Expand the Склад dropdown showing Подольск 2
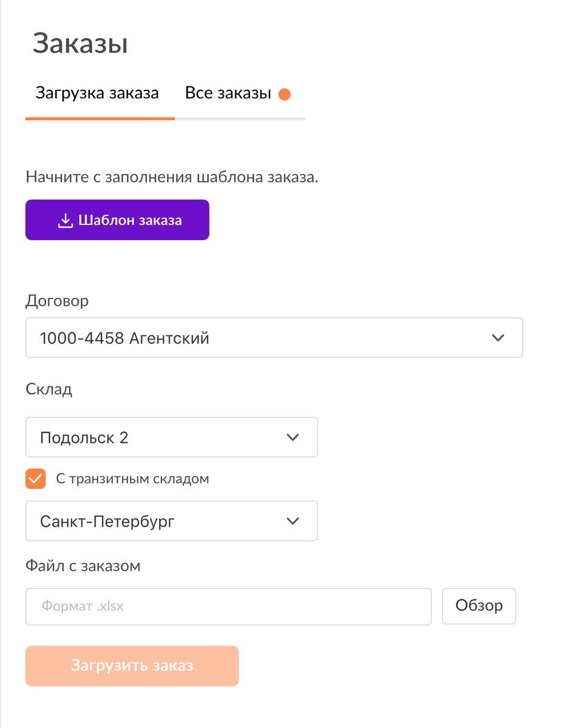The image size is (565, 728). (171, 437)
